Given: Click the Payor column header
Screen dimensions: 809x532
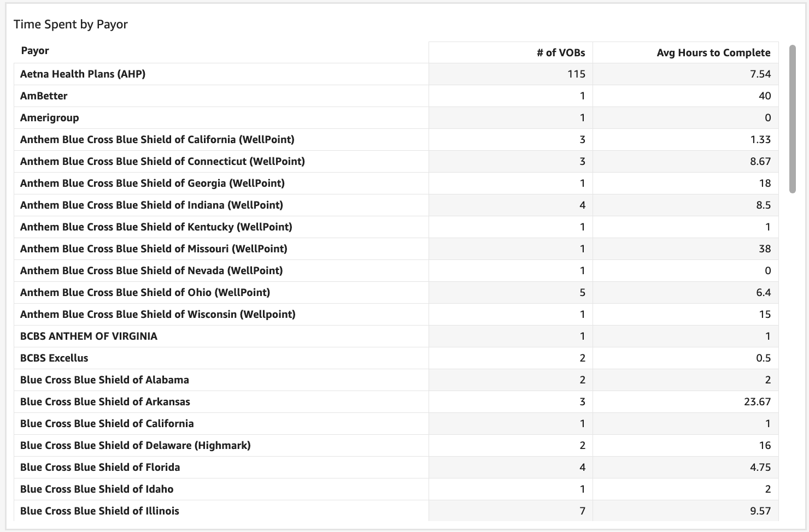Looking at the screenshot, I should click(35, 51).
